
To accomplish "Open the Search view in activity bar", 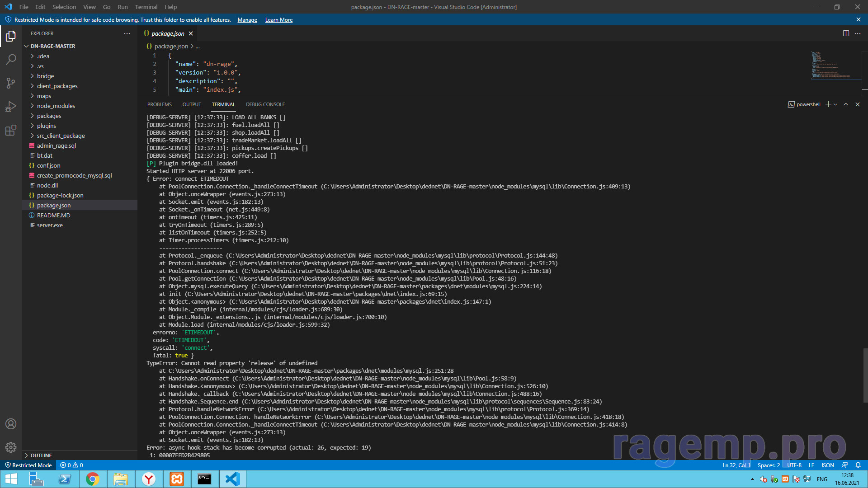I will click(x=11, y=60).
